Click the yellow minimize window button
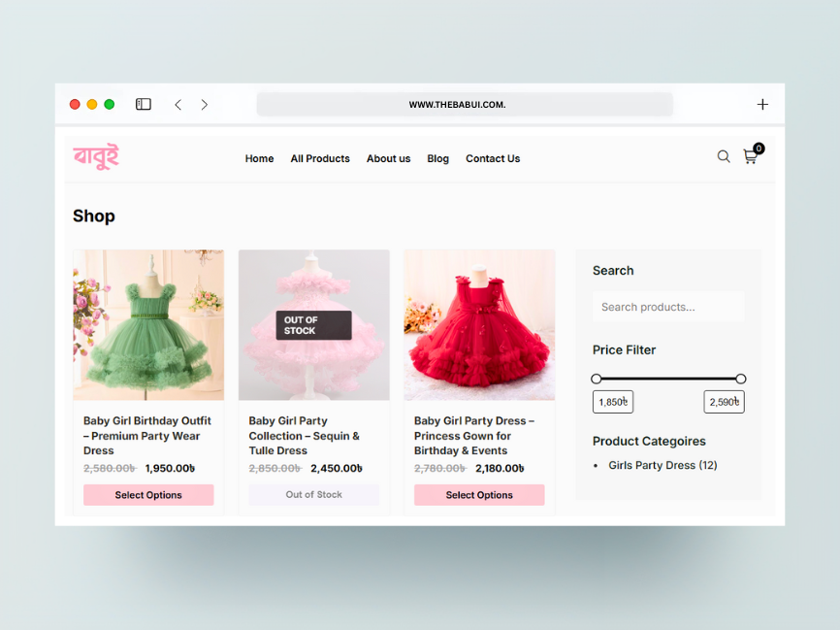The height and width of the screenshot is (630, 840). tap(92, 104)
